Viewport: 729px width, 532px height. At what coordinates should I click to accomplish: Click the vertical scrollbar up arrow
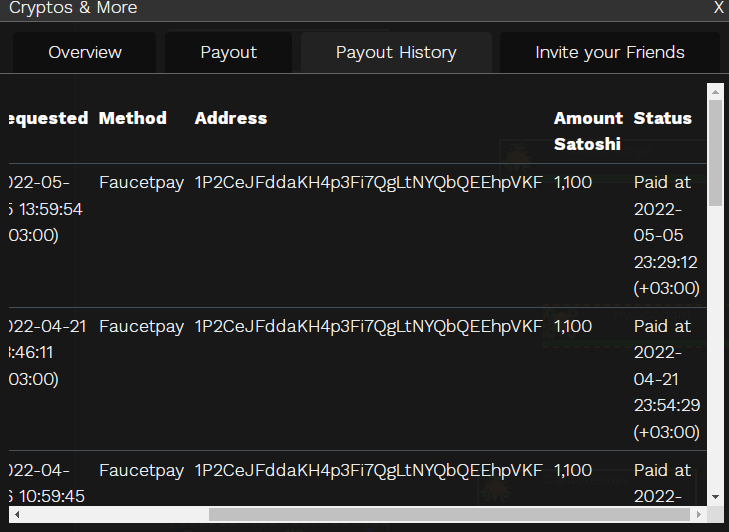(x=715, y=92)
